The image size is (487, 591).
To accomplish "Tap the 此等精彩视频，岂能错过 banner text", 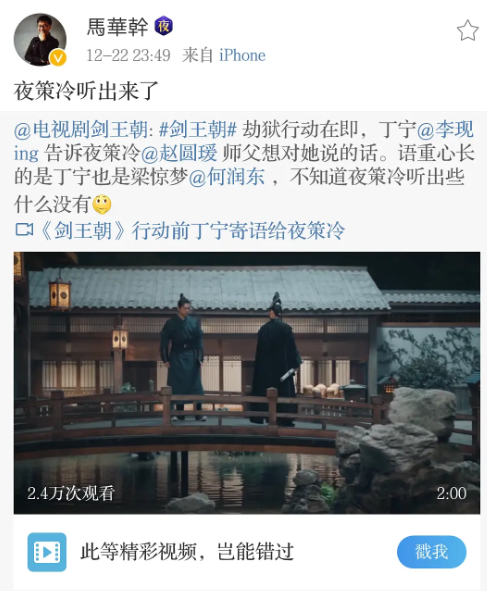I will [187, 552].
